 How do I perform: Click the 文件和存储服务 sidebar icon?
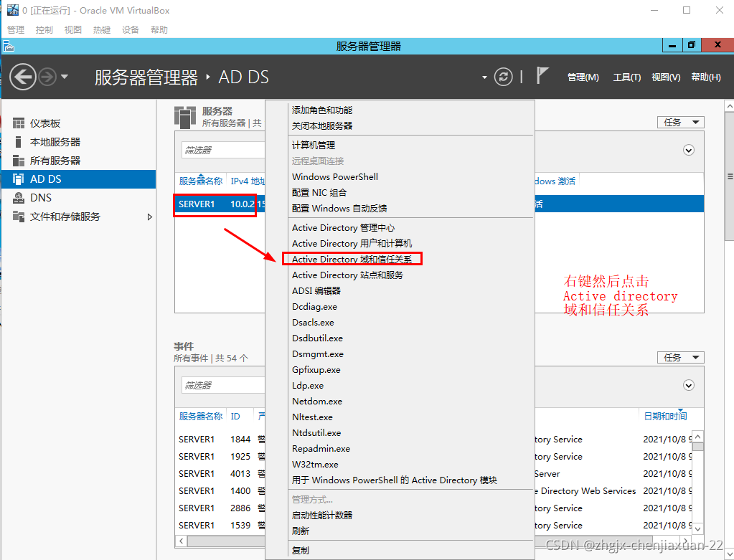tap(19, 216)
